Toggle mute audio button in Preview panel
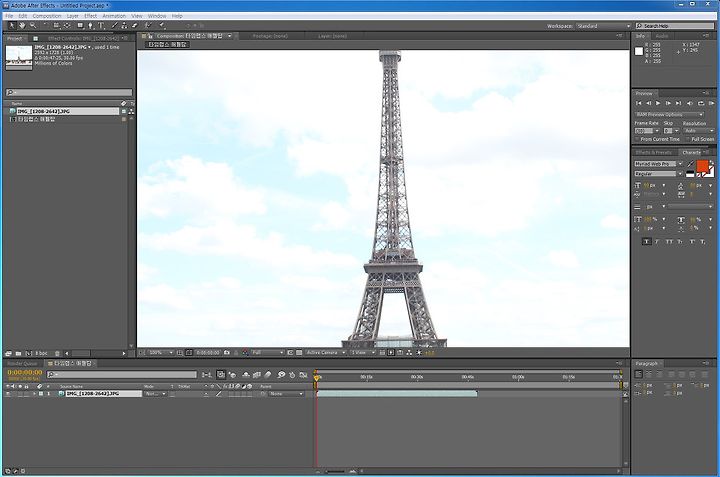The width and height of the screenshot is (720, 477). pos(690,104)
